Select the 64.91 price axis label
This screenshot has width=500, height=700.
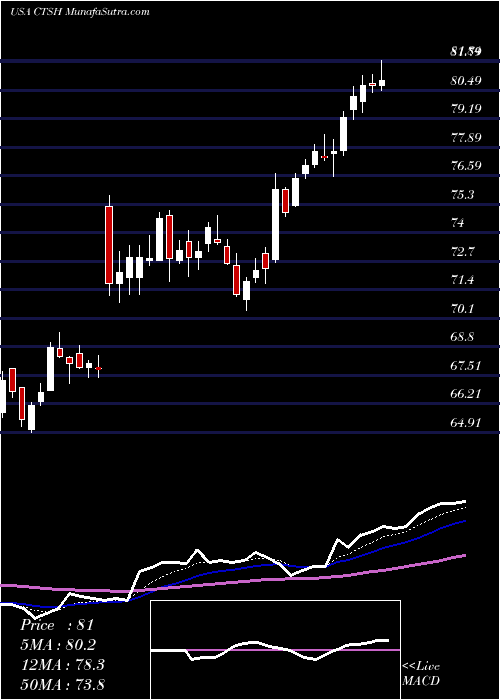click(x=466, y=423)
